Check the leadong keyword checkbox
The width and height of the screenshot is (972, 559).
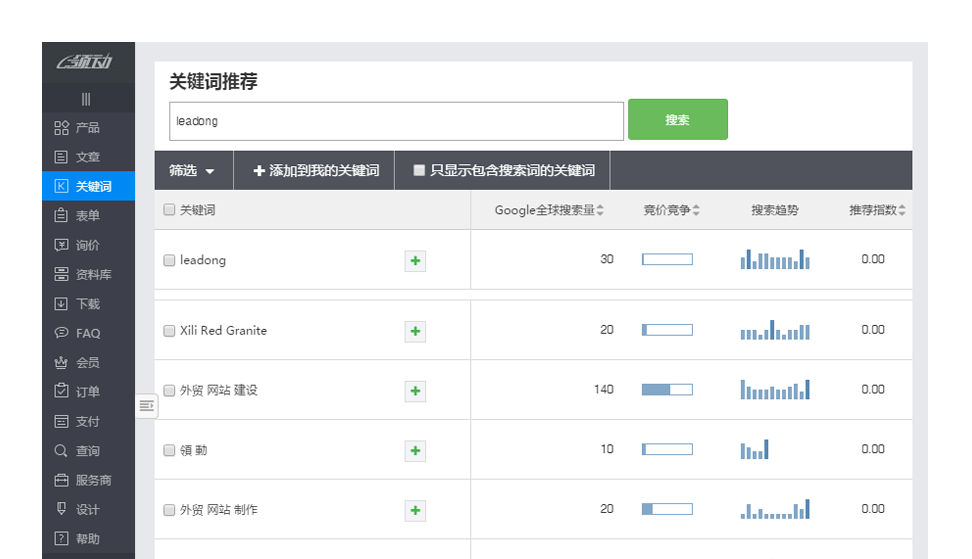tap(169, 260)
